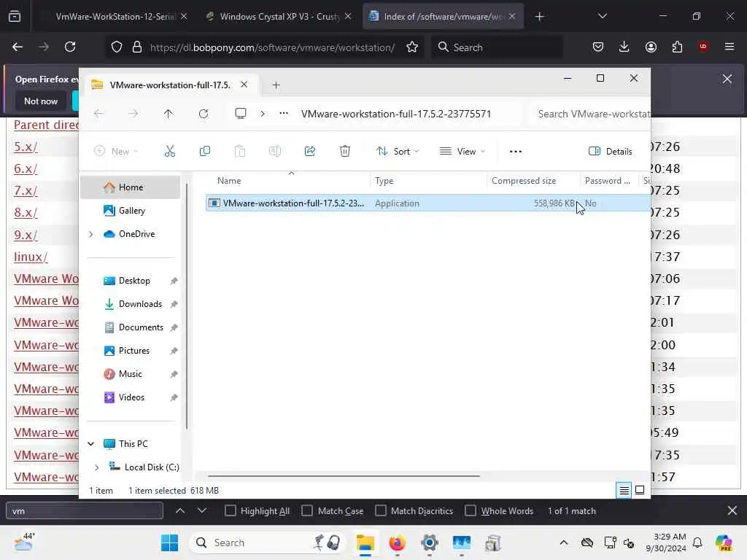Enable the Match Case checkbox
Viewport: 747px width, 560px height.
[307, 510]
